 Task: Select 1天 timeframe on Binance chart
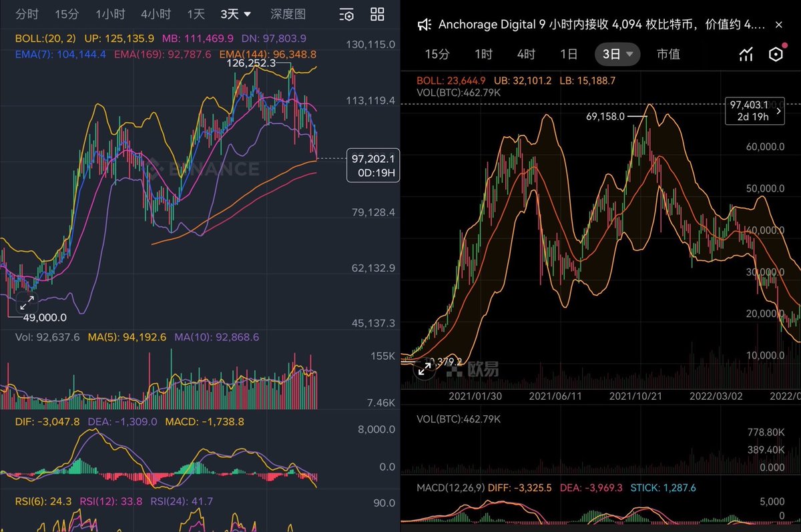tap(196, 14)
